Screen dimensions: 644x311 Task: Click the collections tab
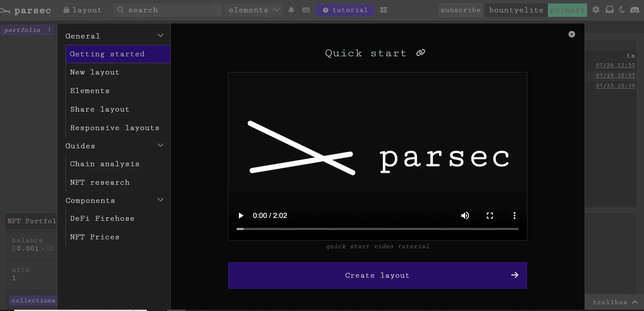[33, 300]
